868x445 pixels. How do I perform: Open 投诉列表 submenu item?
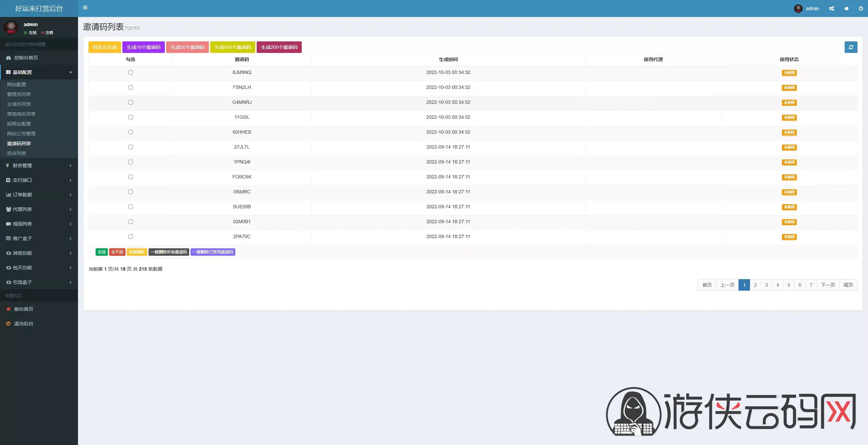tap(17, 153)
